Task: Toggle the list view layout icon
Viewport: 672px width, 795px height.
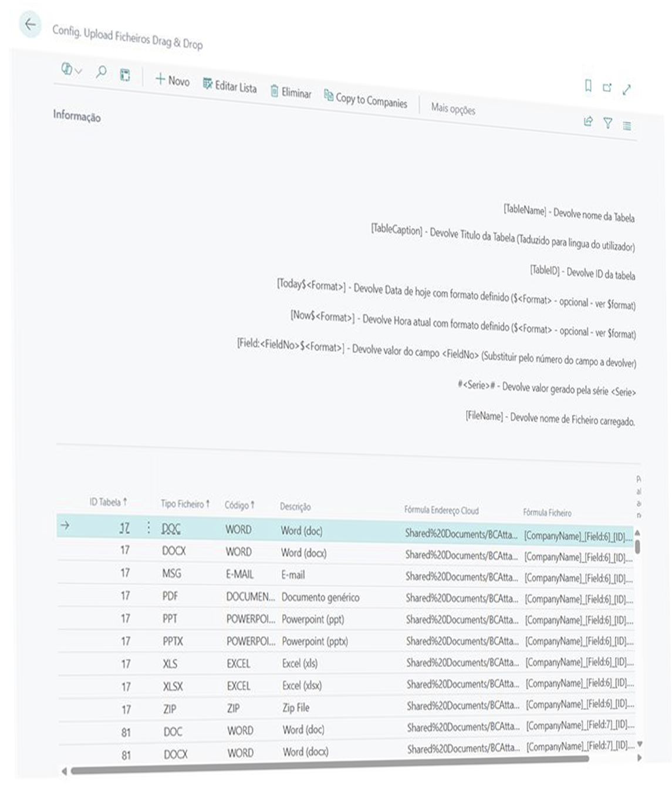Action: (x=627, y=126)
